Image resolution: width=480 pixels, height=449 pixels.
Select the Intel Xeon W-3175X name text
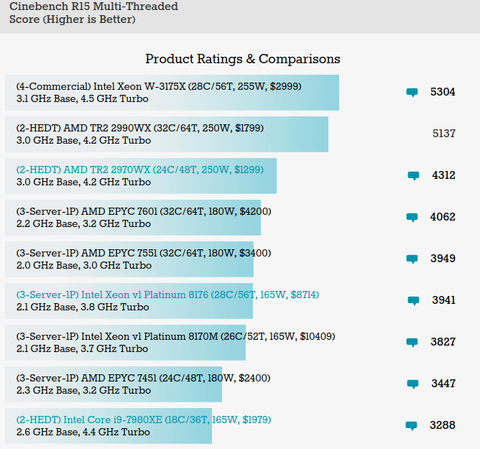[159, 86]
